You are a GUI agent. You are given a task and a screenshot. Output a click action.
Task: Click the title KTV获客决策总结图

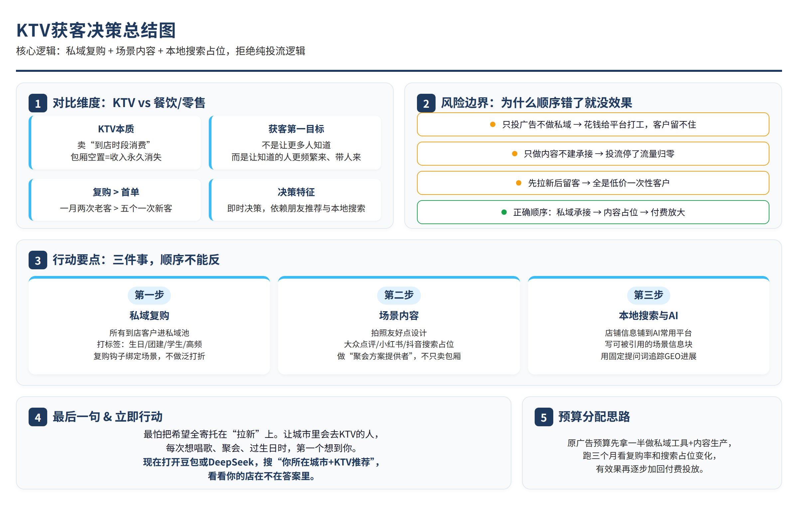pyautogui.click(x=96, y=30)
